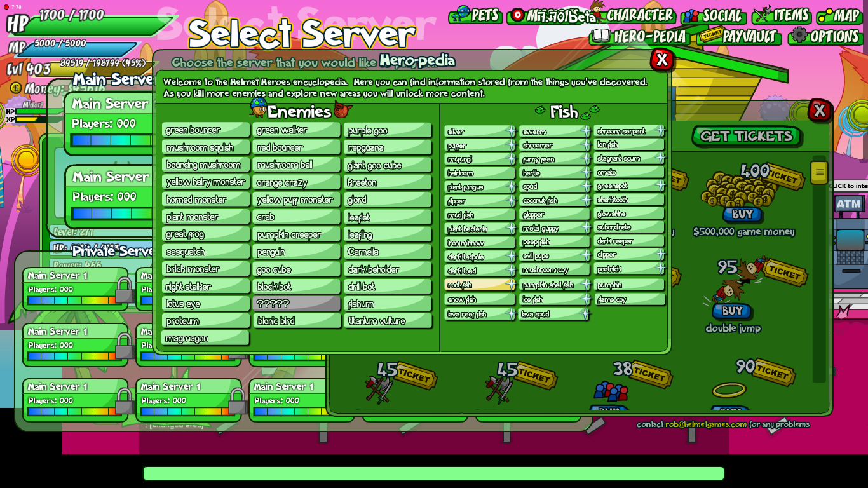Select the giant goo cube enemy entry
Screen dimensions: 868x488
[x=388, y=165]
